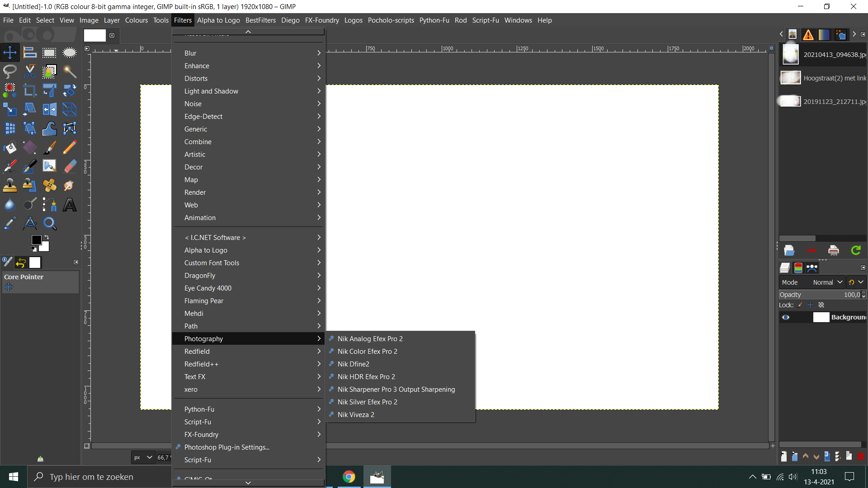The image size is (868, 488).
Task: Select the Heal bandage tool
Action: tap(49, 185)
